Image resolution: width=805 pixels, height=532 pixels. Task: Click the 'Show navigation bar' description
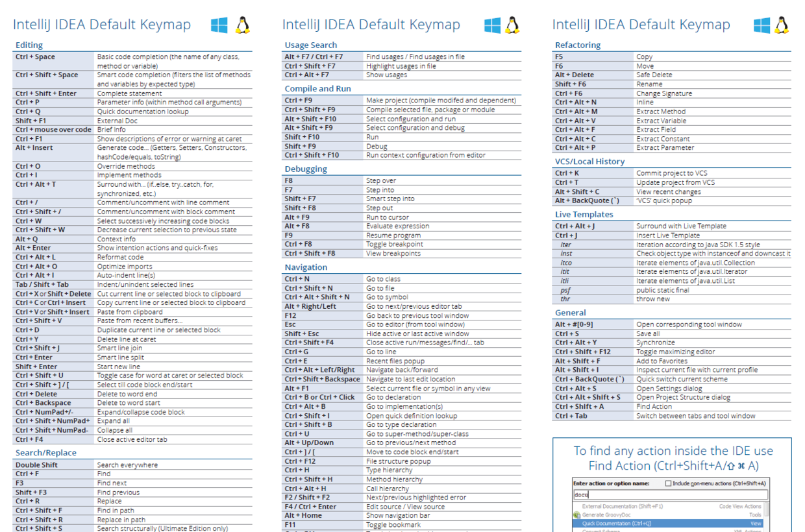(398, 516)
